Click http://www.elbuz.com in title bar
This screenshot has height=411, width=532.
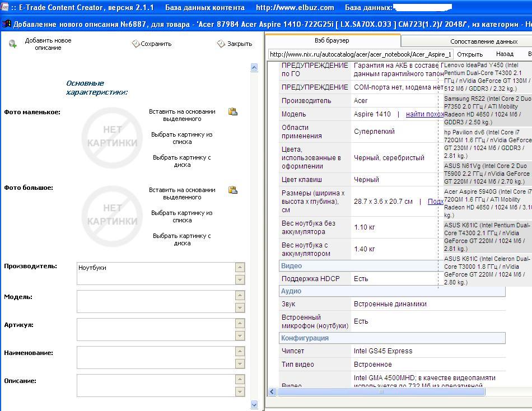coord(295,7)
